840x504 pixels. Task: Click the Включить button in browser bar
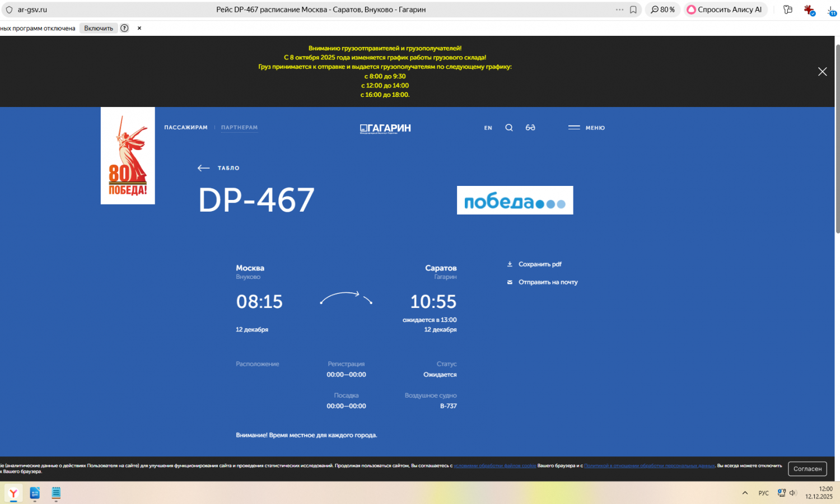point(99,28)
